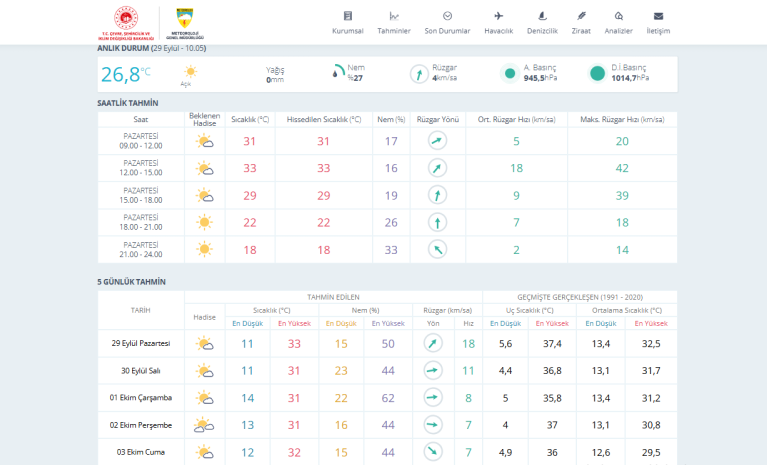Click the current Açık sun icon
The image size is (767, 465).
pos(190,71)
